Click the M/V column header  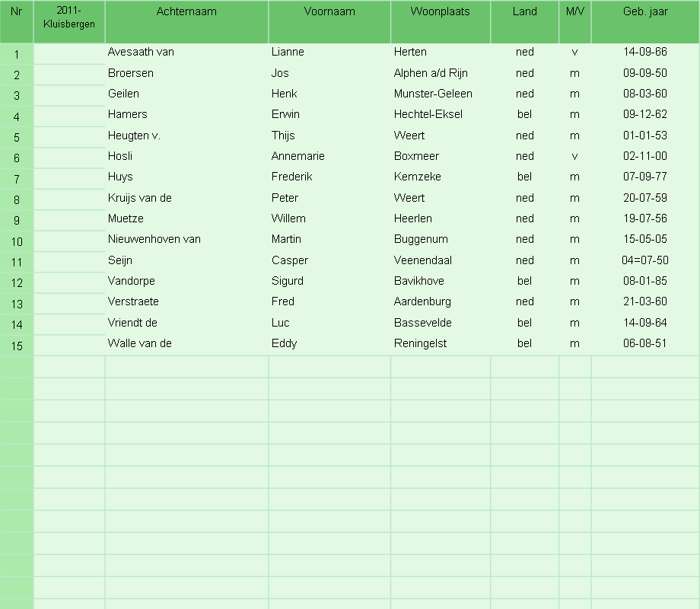click(575, 21)
